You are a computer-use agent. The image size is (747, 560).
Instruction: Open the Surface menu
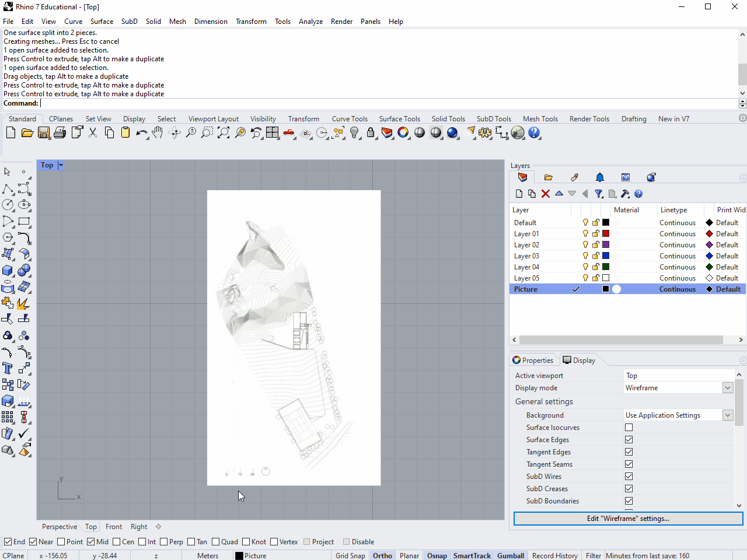point(102,22)
